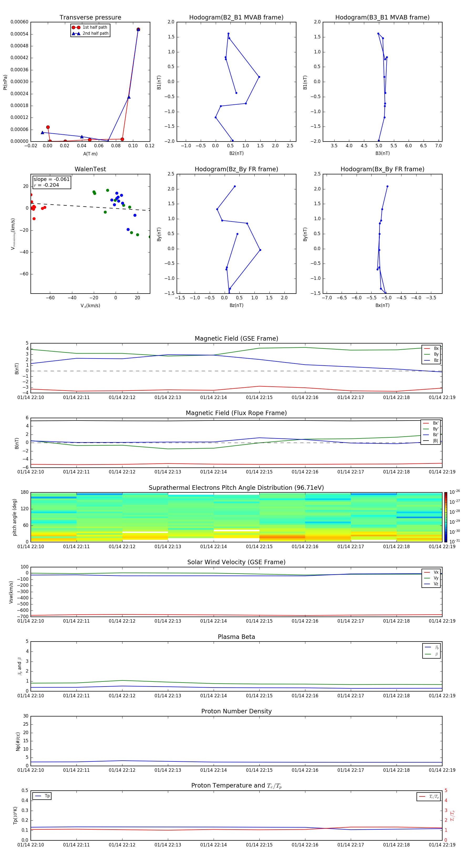Screen dimensions: 473x868
Task: Click the |B| entry in Flux Rope legend
Action: coord(431,441)
